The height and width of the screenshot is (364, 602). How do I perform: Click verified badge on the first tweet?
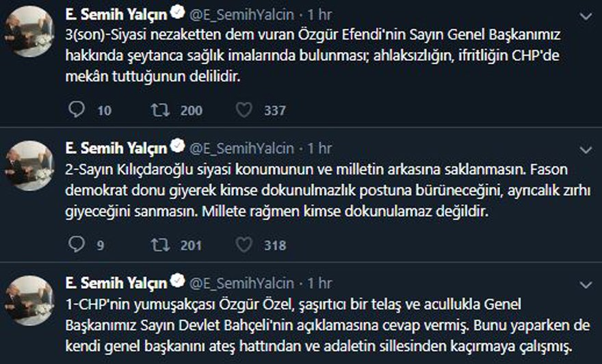point(177,13)
